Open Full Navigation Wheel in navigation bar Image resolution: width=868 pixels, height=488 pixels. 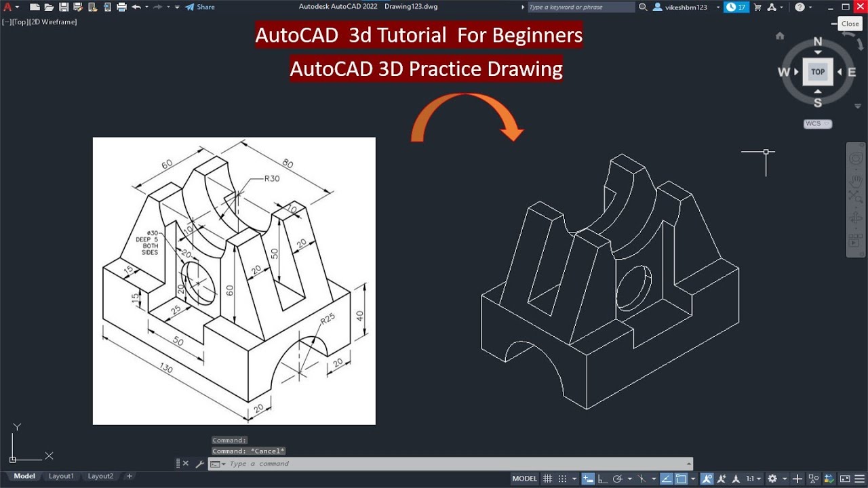tap(856, 159)
